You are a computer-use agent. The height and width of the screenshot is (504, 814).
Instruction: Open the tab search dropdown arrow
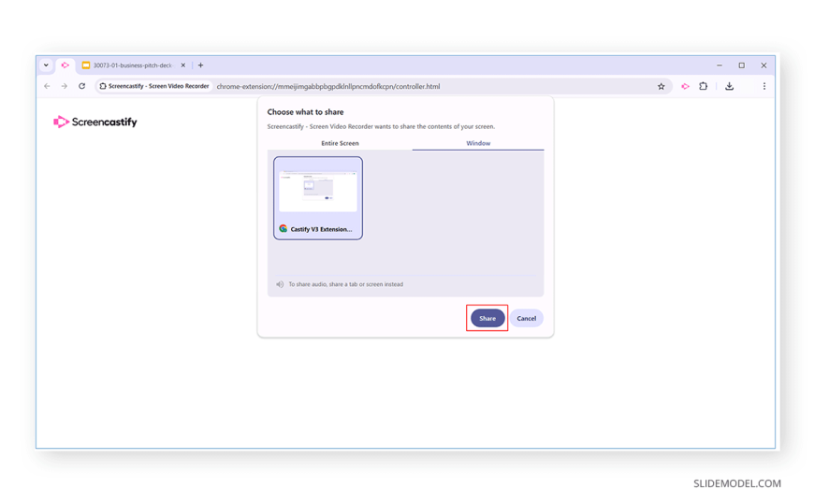tap(46, 65)
